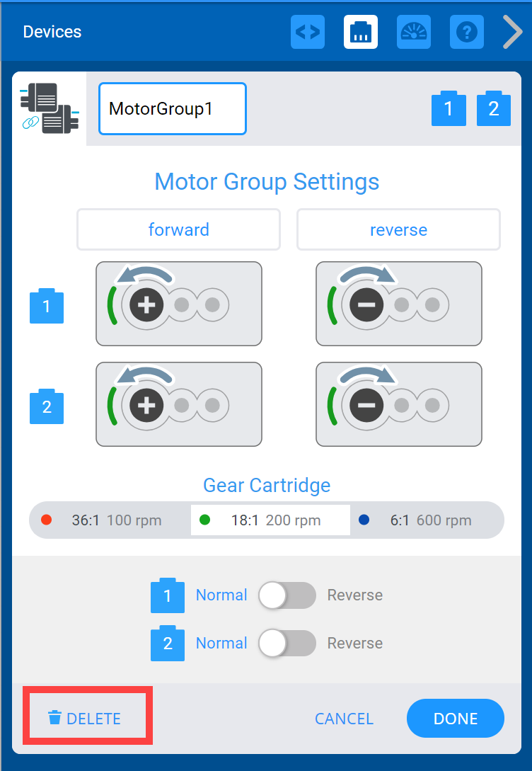Click the reverse direction name field
This screenshot has height=771, width=532.
tap(398, 229)
